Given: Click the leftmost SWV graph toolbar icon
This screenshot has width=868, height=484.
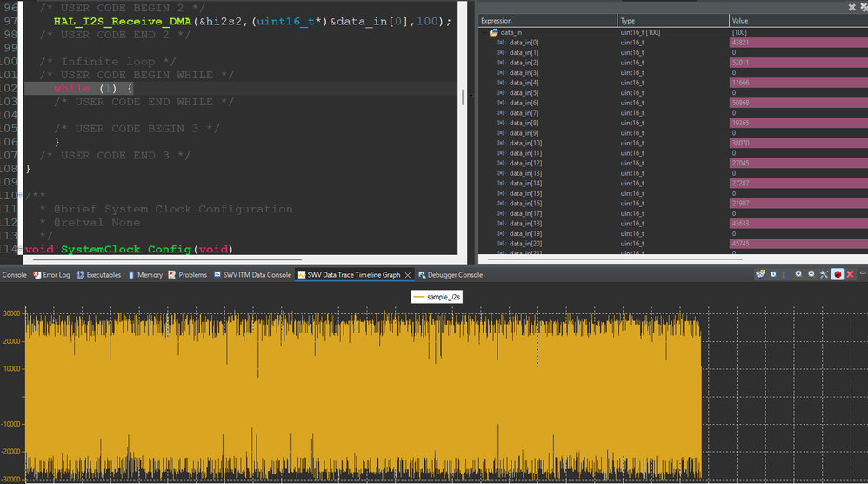Looking at the screenshot, I should pyautogui.click(x=760, y=274).
